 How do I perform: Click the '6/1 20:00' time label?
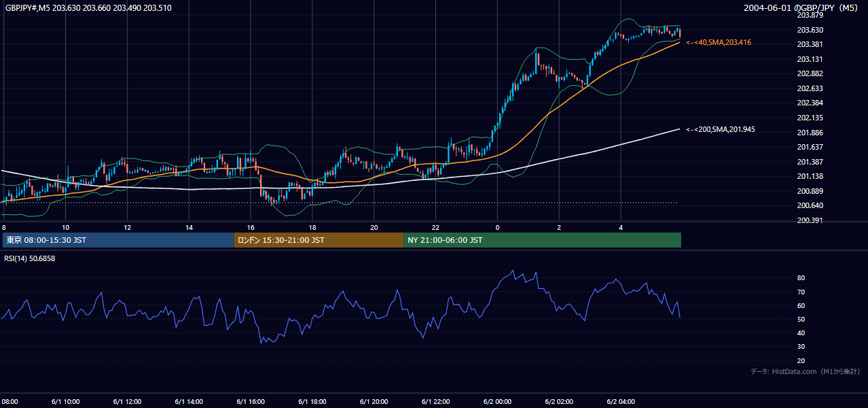point(375,402)
